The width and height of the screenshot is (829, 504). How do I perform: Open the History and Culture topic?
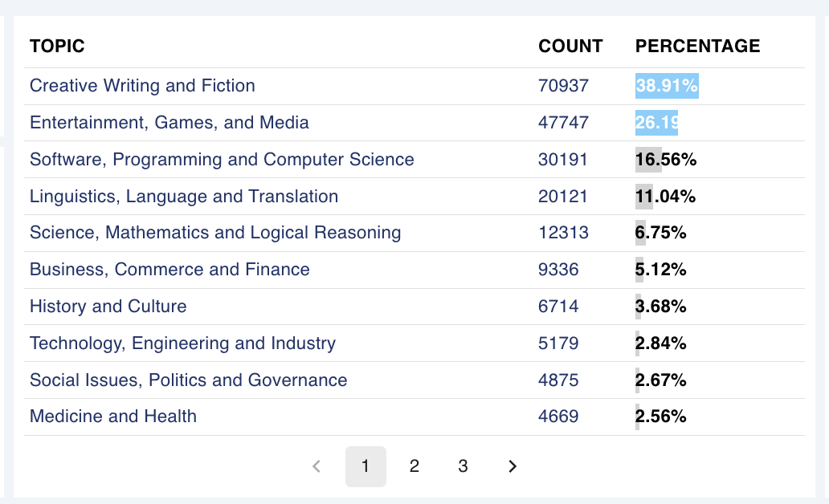coord(108,307)
